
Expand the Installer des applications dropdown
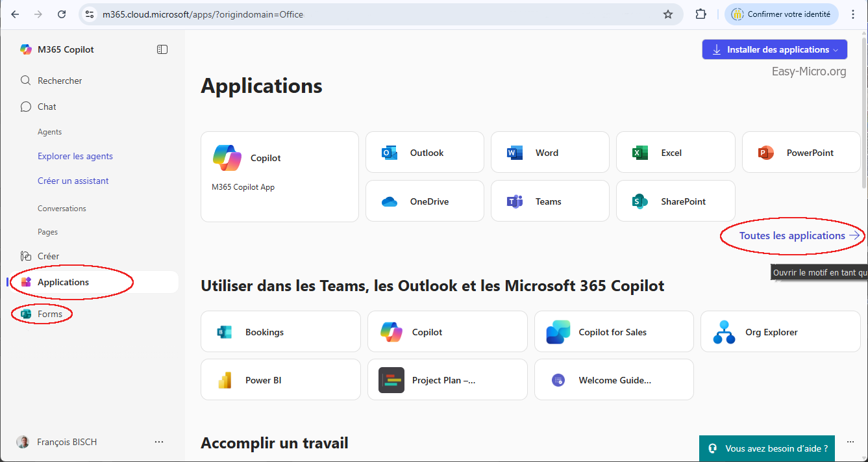tap(836, 49)
